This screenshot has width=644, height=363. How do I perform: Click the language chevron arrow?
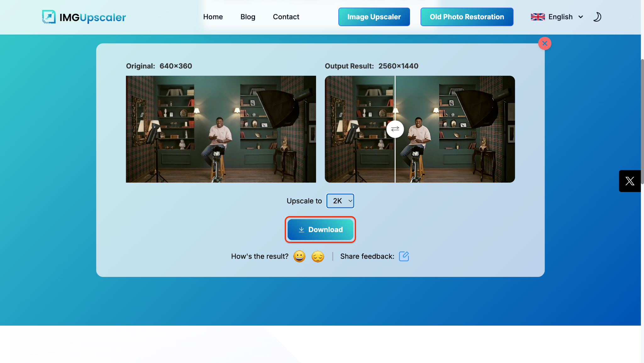[580, 17]
